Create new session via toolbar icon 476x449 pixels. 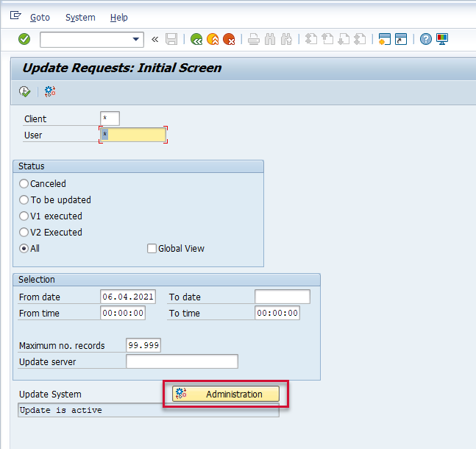[384, 39]
